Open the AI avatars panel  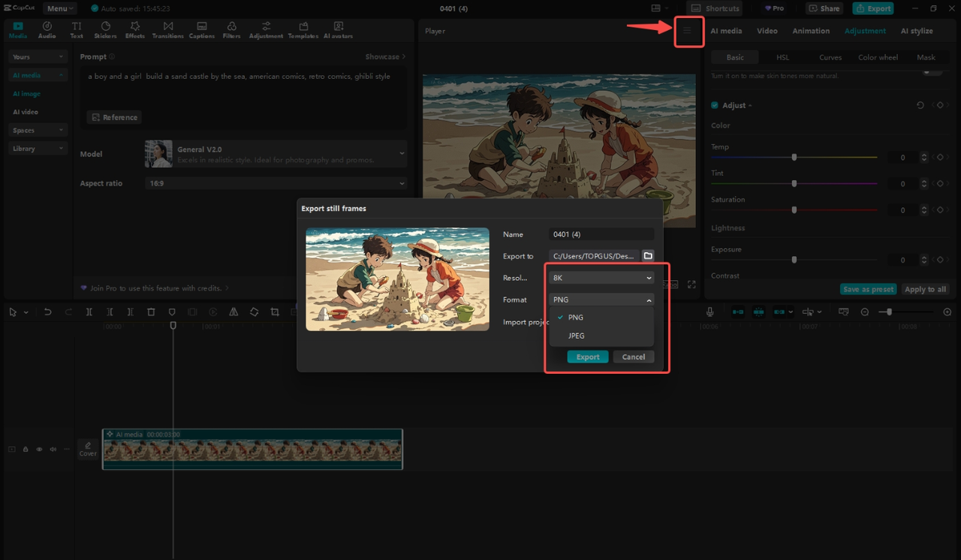pos(338,30)
